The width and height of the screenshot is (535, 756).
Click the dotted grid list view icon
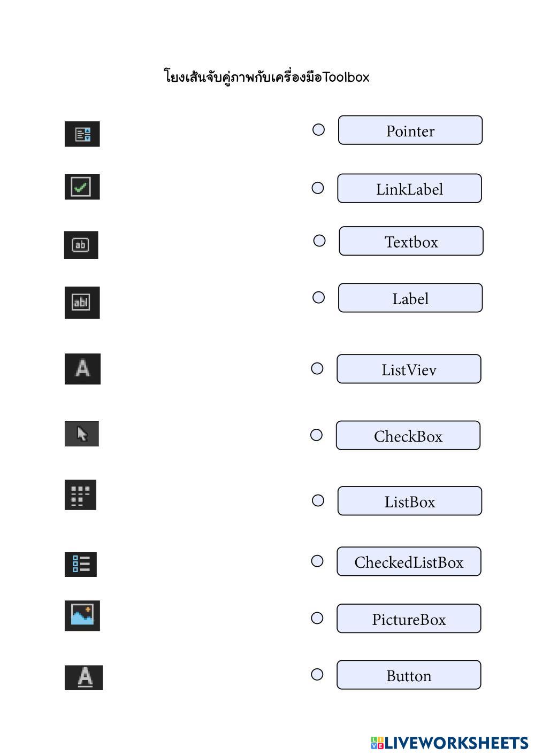tap(80, 495)
